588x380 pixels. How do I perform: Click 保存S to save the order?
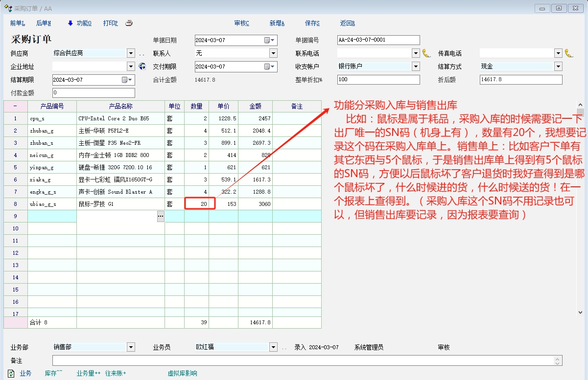tap(312, 23)
